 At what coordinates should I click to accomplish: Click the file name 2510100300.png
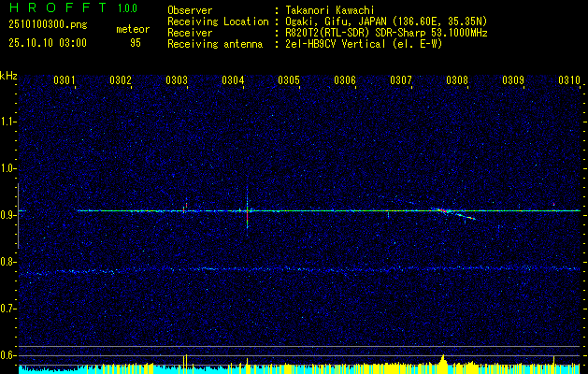pos(48,25)
